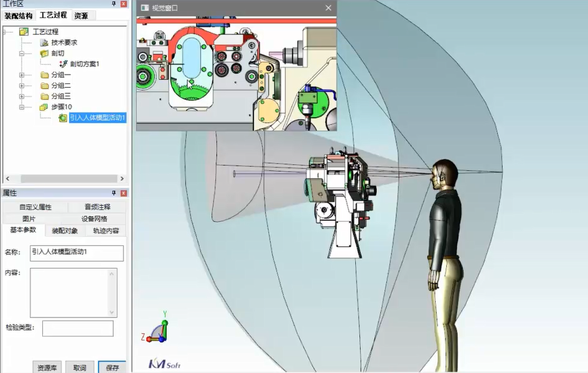Close the 视觉窗口 vision window
Screen dimensions: 588x373
pos(329,8)
